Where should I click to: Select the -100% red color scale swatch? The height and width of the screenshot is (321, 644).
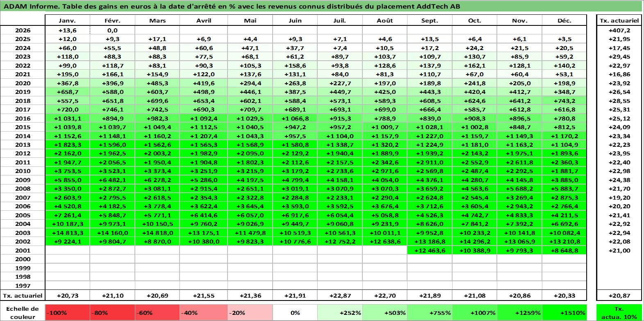(67, 312)
